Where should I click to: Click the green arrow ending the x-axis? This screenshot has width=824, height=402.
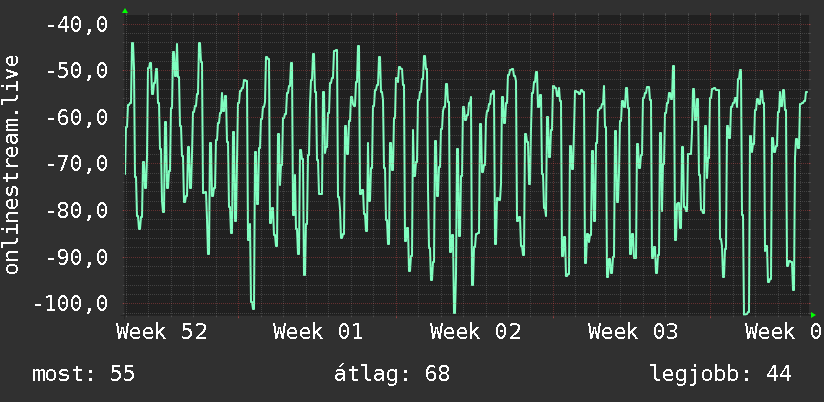(x=813, y=315)
